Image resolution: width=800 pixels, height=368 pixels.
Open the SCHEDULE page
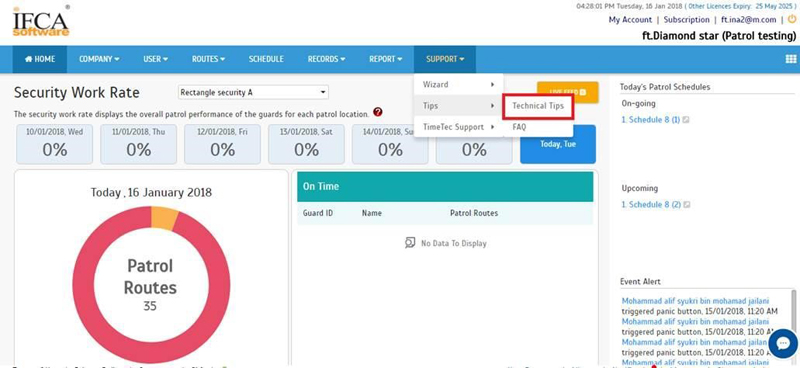point(266,59)
